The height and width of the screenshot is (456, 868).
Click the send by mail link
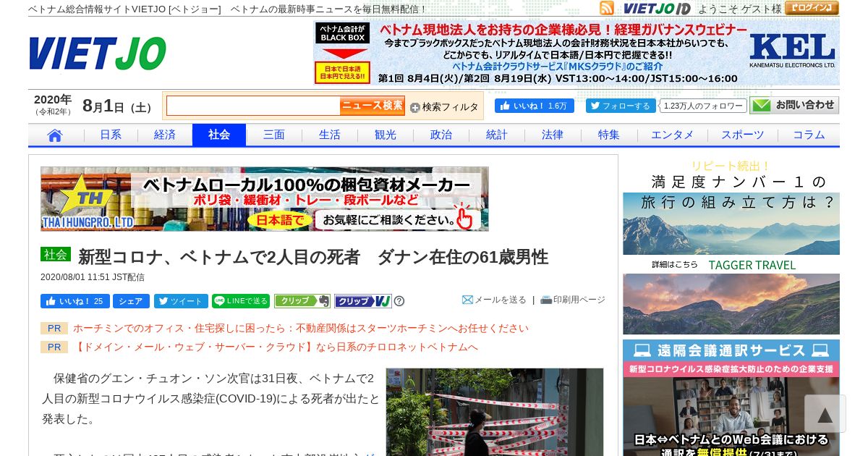[494, 300]
